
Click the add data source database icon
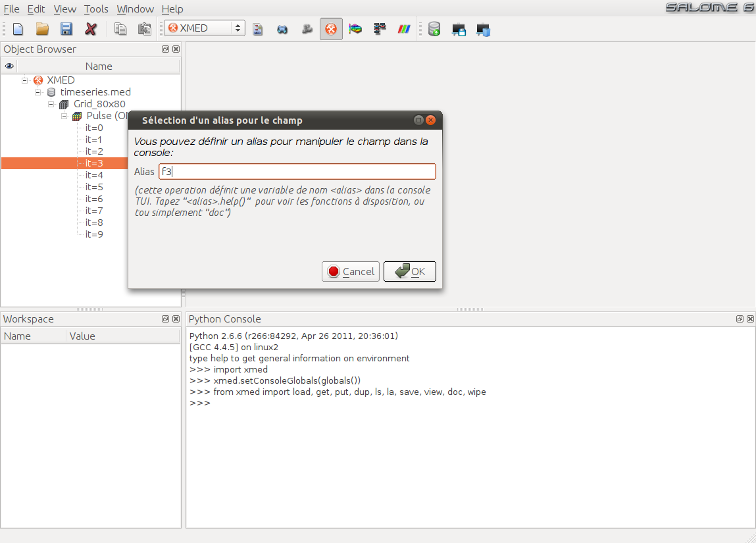tap(434, 29)
